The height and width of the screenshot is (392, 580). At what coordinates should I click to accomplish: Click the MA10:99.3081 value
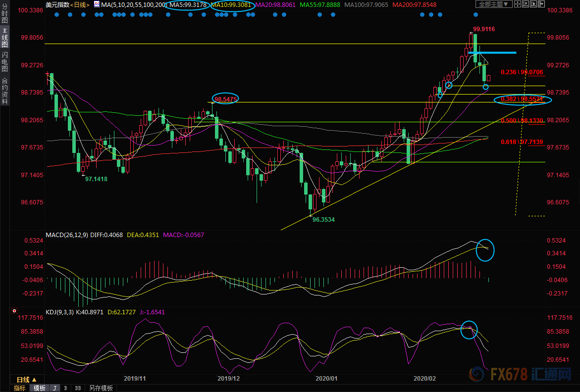pyautogui.click(x=232, y=5)
